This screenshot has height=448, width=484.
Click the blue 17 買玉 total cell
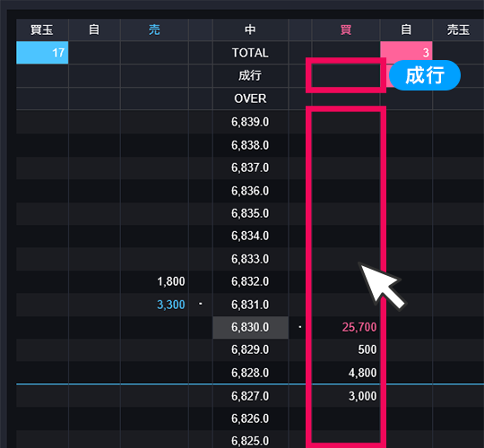(x=42, y=53)
